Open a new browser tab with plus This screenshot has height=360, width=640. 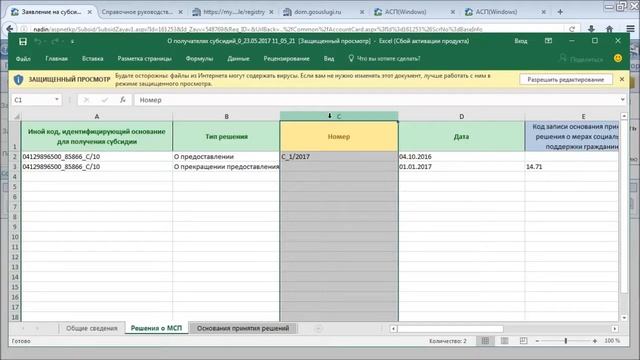(x=560, y=12)
